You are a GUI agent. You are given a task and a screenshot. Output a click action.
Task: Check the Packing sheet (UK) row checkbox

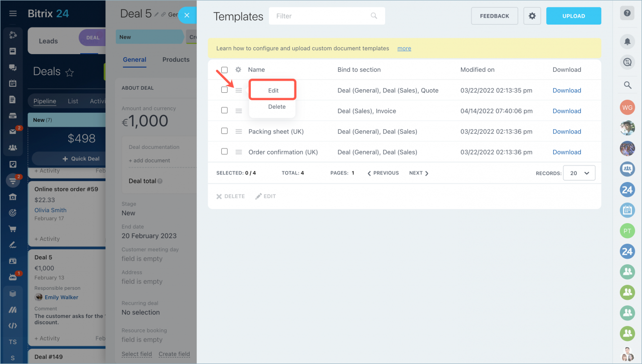(x=224, y=131)
